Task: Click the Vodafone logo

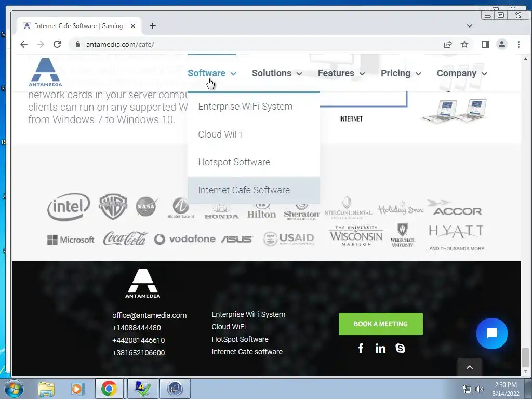Action: [184, 239]
